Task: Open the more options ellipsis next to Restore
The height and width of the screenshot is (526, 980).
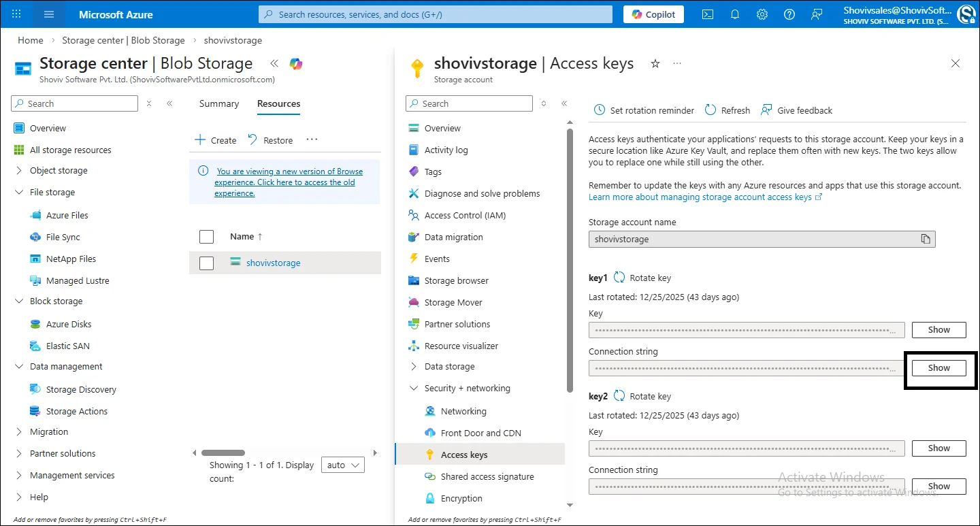Action: pos(312,139)
